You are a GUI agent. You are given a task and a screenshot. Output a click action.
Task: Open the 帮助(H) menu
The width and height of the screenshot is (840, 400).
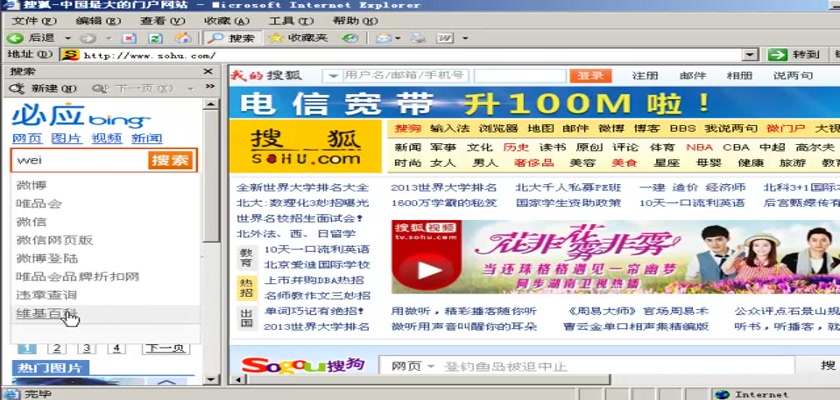[x=355, y=21]
